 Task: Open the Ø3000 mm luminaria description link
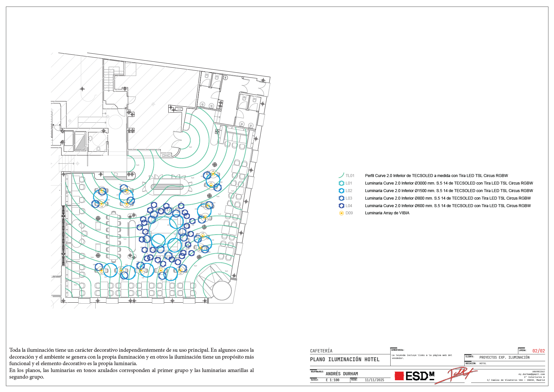click(449, 183)
